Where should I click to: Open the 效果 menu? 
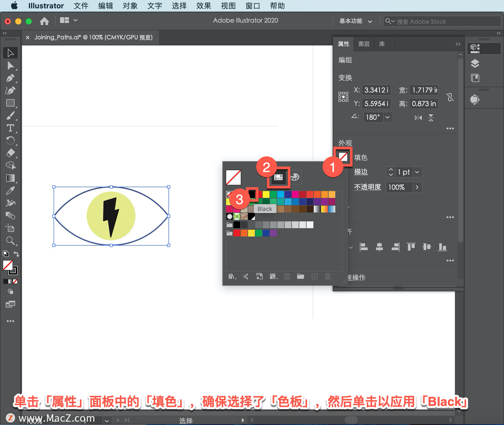click(203, 6)
